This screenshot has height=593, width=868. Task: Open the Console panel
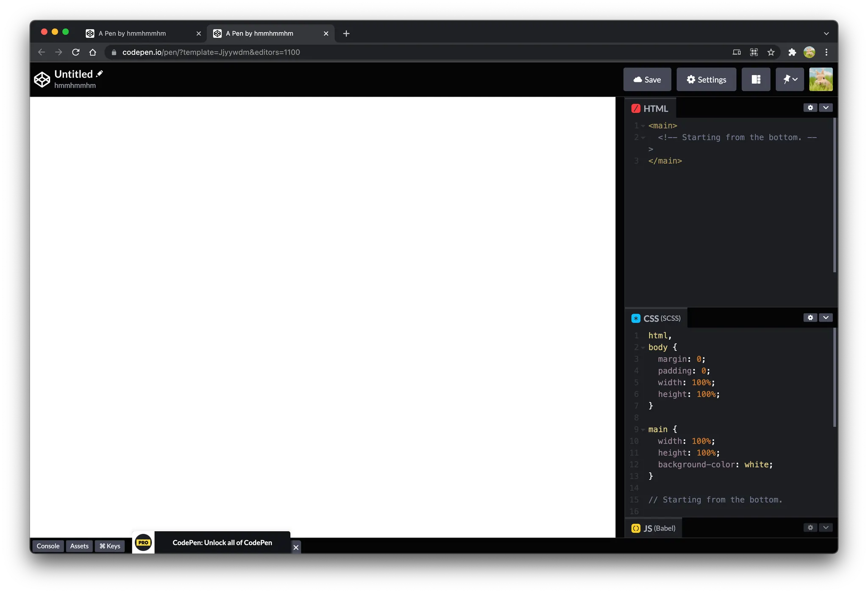click(x=48, y=546)
